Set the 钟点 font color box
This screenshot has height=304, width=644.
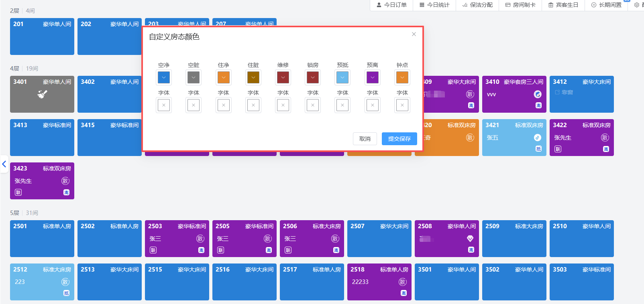[x=402, y=105]
